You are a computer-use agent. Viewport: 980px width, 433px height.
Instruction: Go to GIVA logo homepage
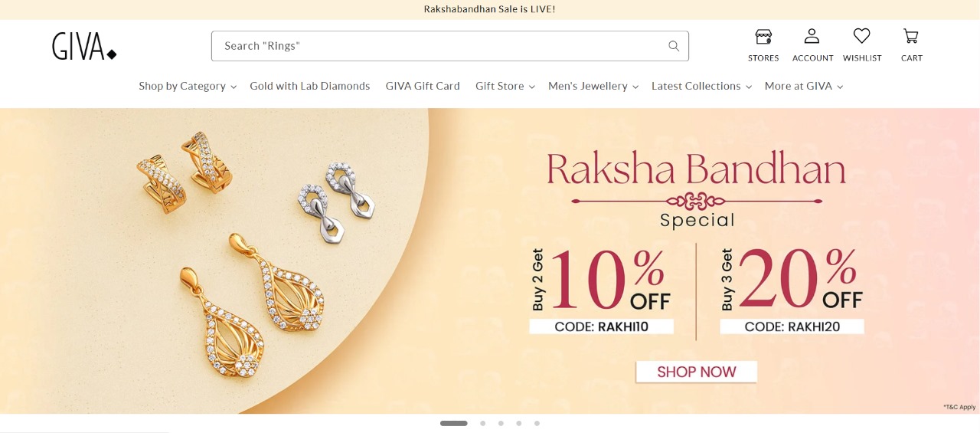tap(84, 46)
